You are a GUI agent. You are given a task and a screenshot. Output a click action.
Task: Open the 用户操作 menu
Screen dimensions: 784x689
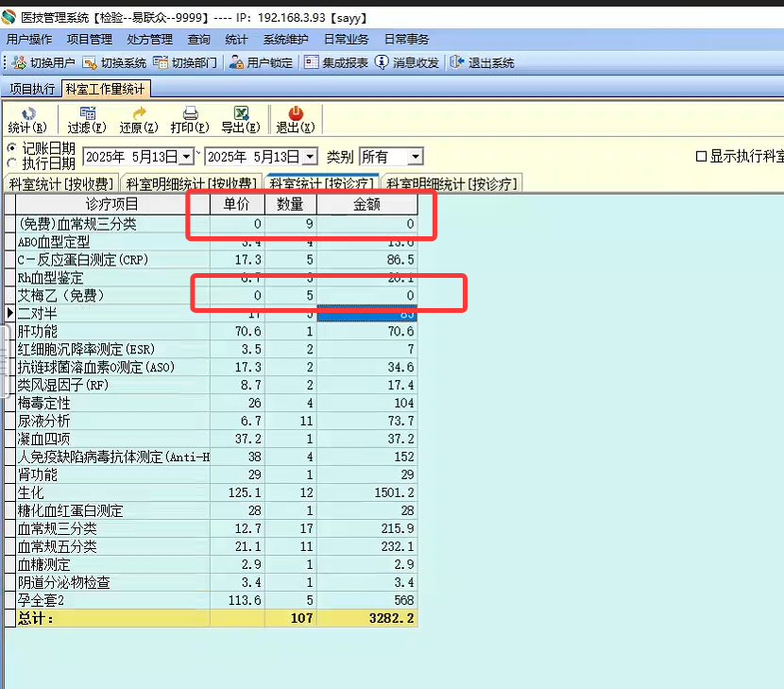29,39
